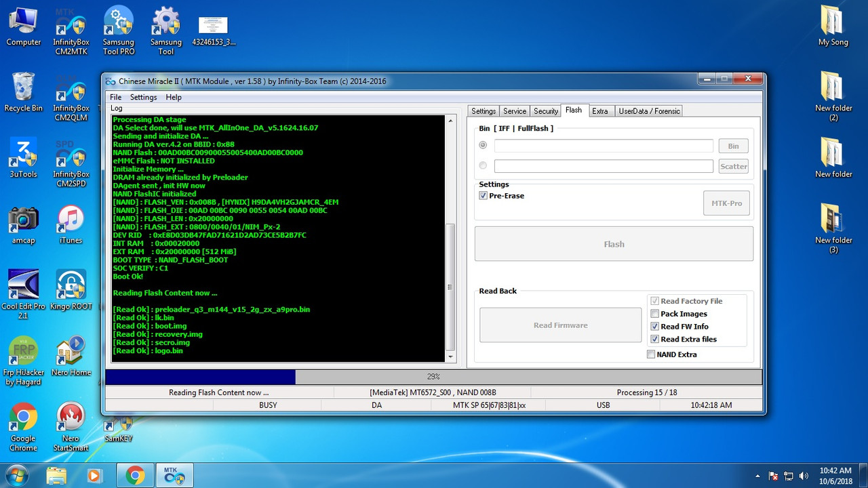Launch 3uTools from the desktop
Viewport: 868px width, 488px height.
pyautogui.click(x=24, y=158)
